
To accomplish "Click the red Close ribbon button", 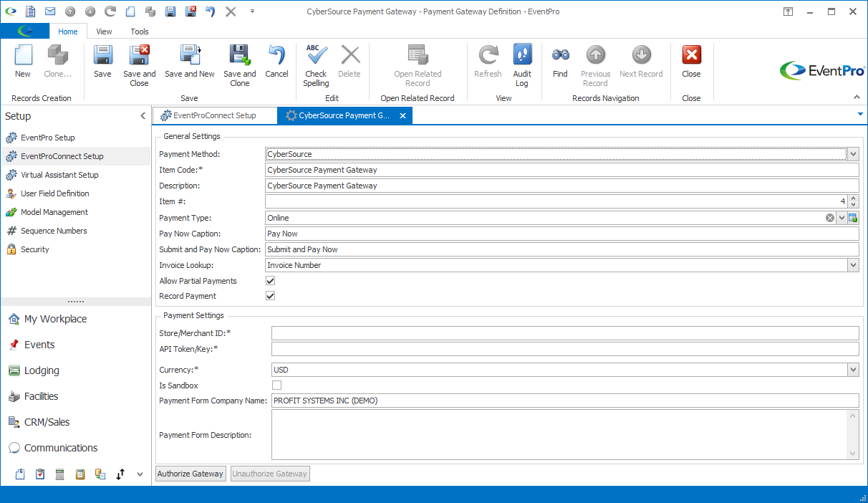I will pyautogui.click(x=691, y=61).
